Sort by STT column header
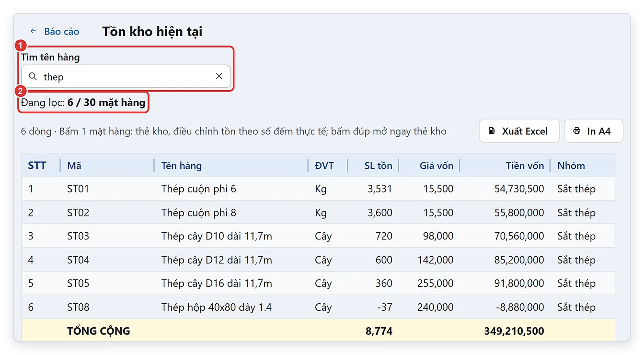This screenshot has height=355, width=644. [x=37, y=166]
